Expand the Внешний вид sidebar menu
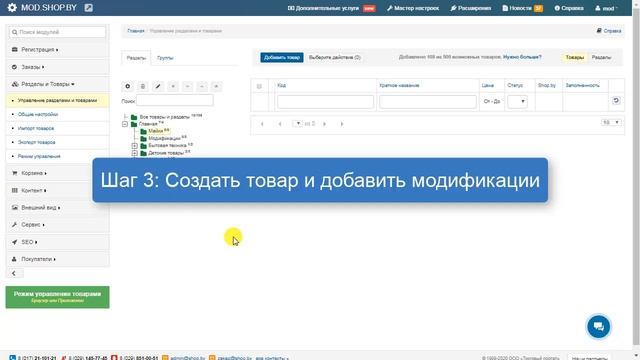The width and height of the screenshot is (640, 360). click(x=58, y=207)
